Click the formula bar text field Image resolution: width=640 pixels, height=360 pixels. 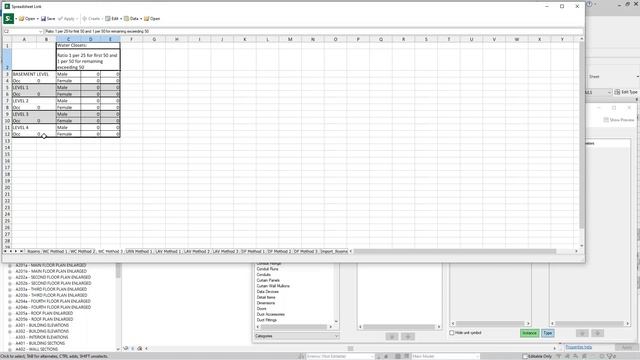point(313,31)
